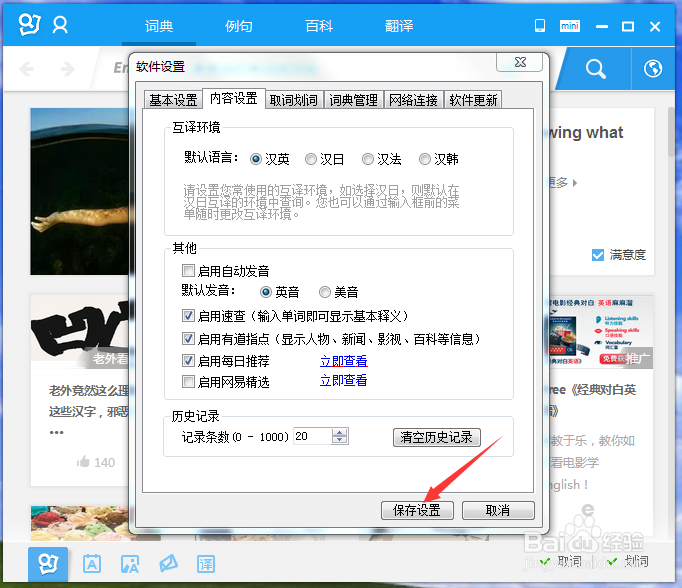Click the main window vertical scrollbar
This screenshot has width=682, height=588.
point(672,133)
